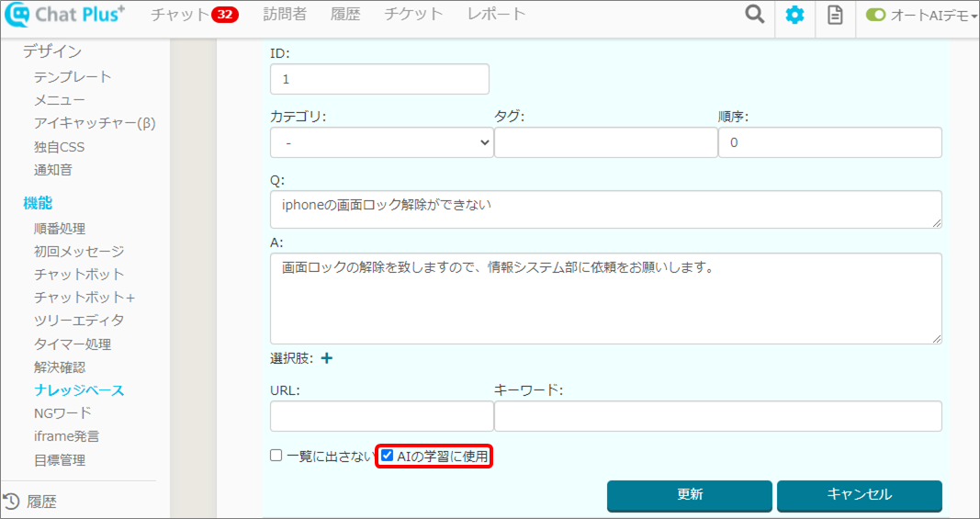
Task: Check the 一覧に出さない checkbox
Action: click(276, 456)
